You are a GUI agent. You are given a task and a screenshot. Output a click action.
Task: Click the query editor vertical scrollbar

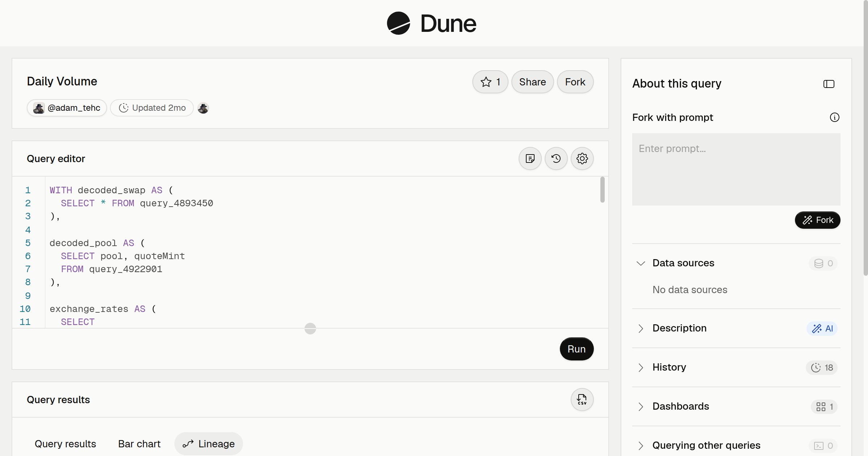(x=602, y=190)
